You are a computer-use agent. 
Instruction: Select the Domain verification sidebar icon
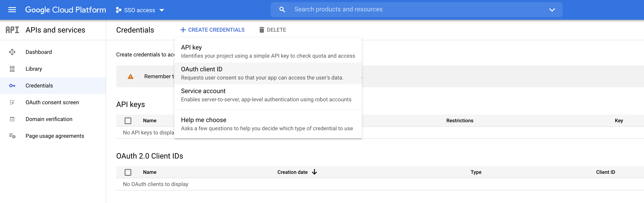(x=12, y=119)
